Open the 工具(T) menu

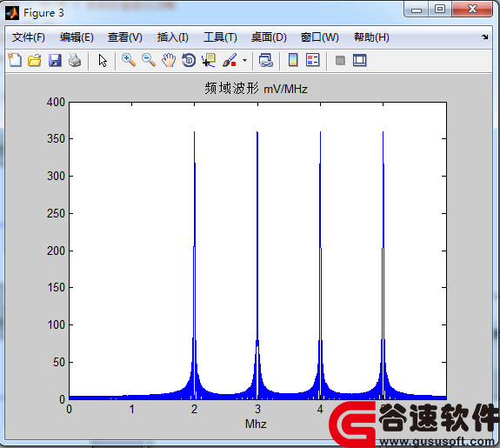220,37
